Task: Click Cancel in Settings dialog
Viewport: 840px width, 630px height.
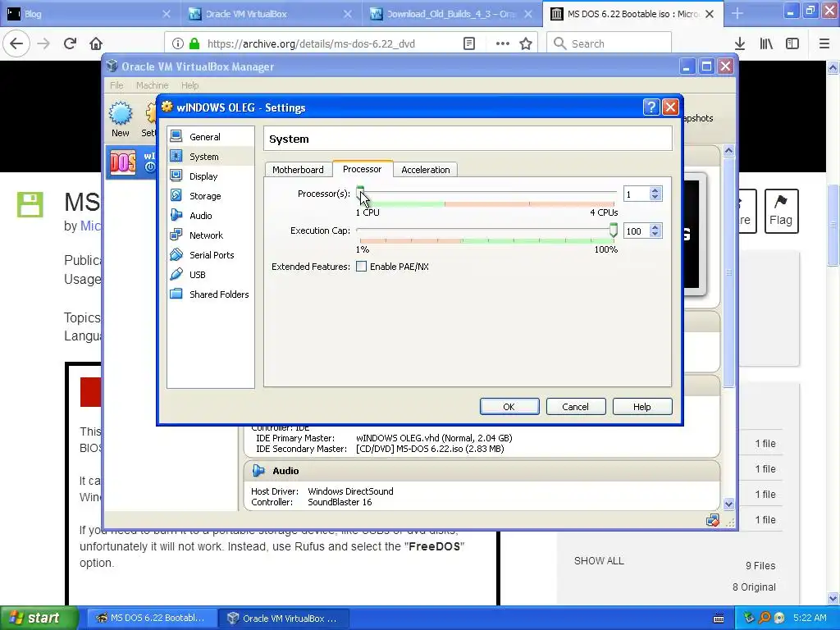Action: click(575, 407)
